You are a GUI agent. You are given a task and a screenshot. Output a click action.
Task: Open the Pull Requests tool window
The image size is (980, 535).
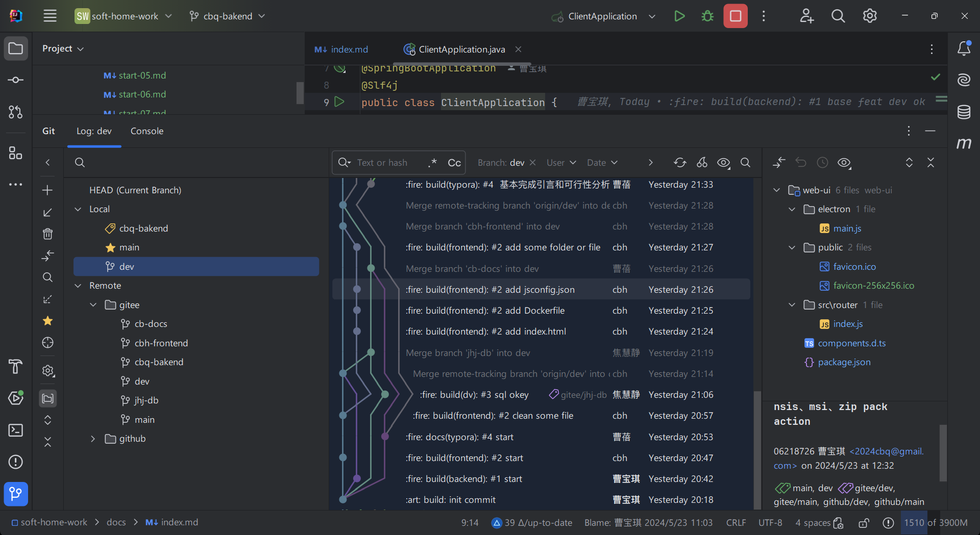click(16, 112)
